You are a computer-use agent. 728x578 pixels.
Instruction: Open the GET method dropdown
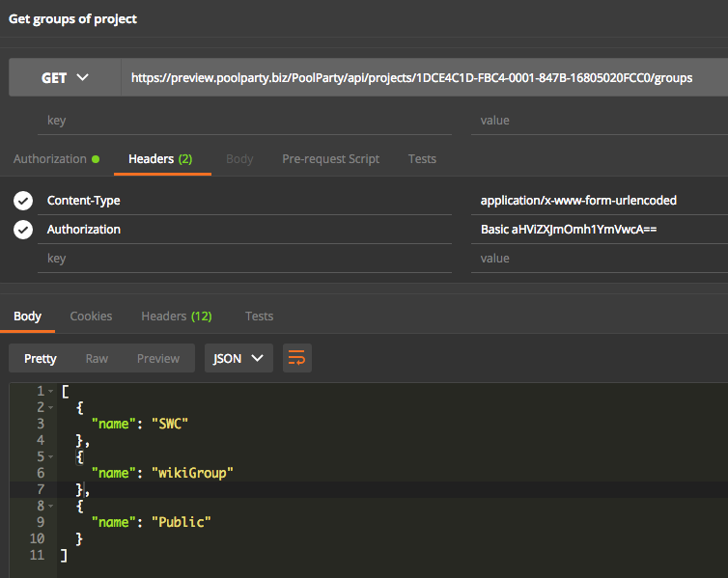pos(65,77)
